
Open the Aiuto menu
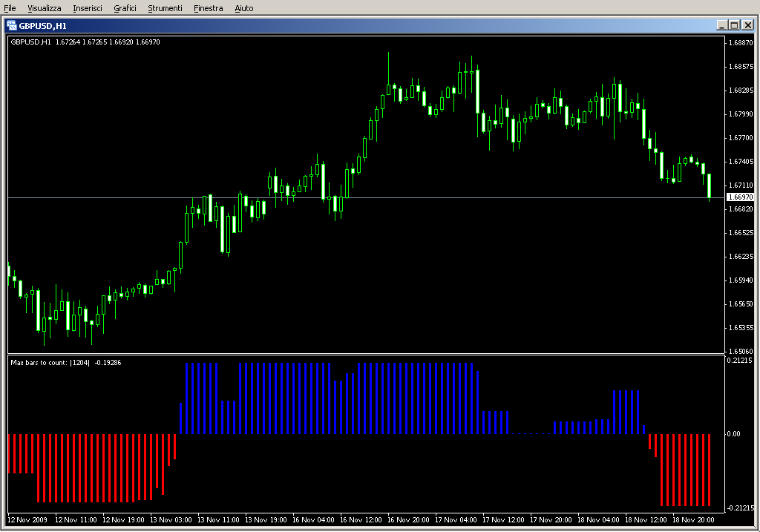click(x=243, y=8)
